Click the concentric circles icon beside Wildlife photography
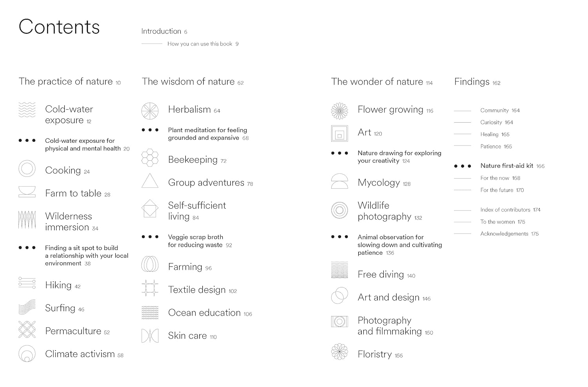588x387 pixels. pyautogui.click(x=339, y=210)
